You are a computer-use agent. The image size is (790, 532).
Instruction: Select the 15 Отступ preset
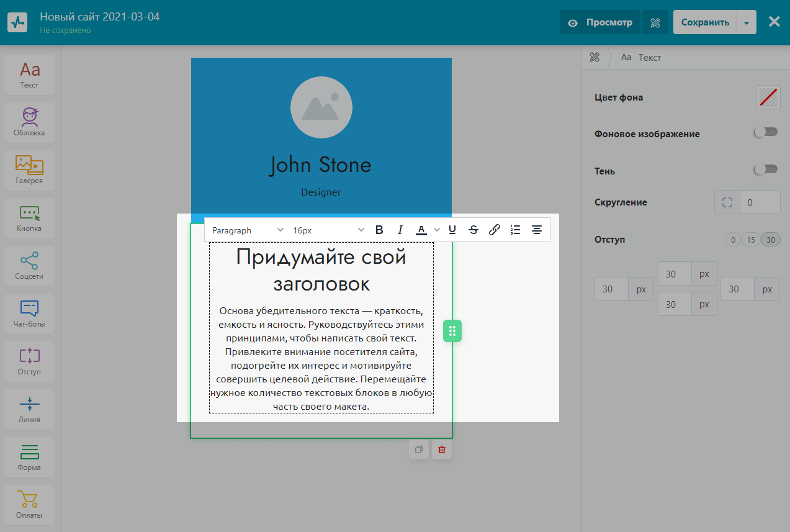coord(750,240)
